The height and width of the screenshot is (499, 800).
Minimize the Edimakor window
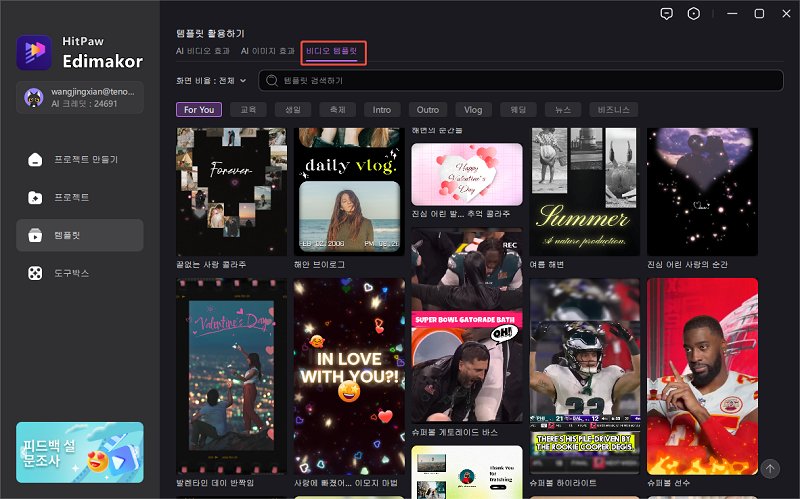[732, 14]
